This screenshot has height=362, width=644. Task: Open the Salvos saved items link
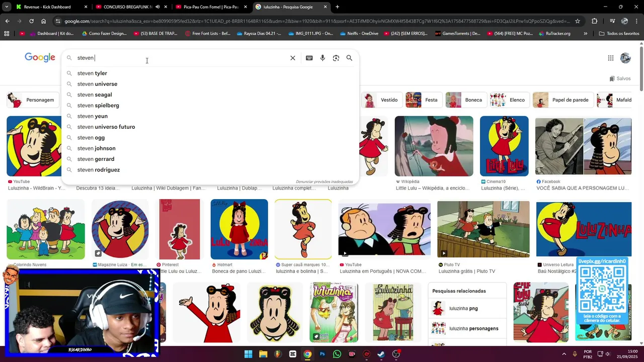point(620,78)
